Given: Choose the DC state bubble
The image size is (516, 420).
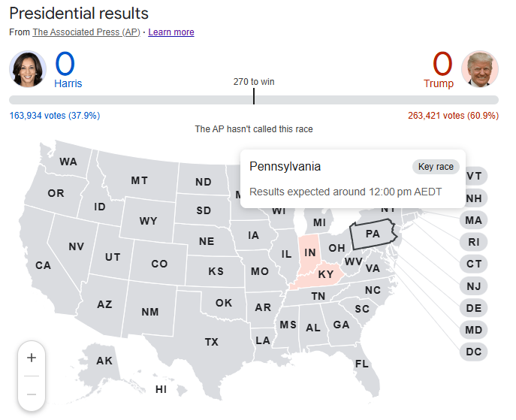Looking at the screenshot, I should [x=473, y=352].
